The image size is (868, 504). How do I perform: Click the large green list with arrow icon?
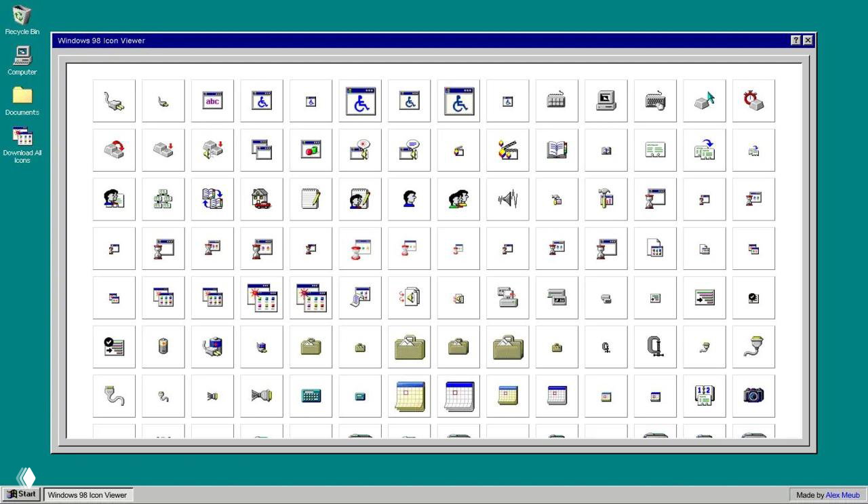coord(705,298)
